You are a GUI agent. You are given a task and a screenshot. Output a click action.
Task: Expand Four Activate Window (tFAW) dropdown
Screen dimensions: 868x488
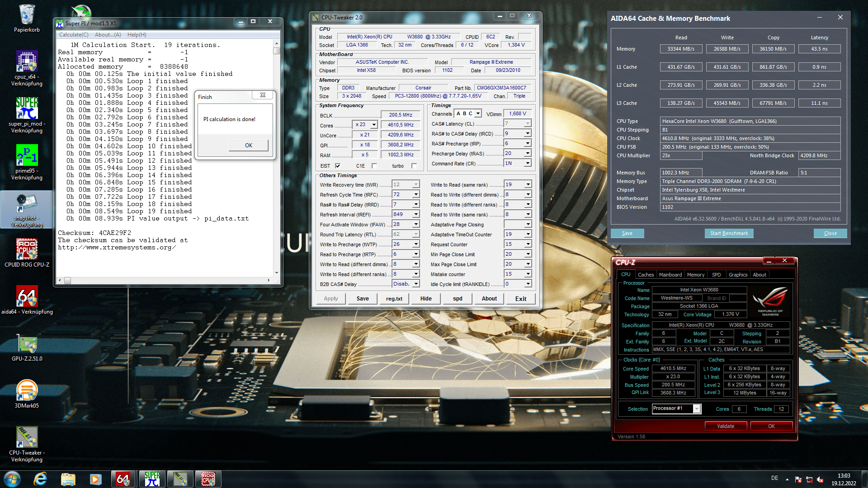coord(416,224)
